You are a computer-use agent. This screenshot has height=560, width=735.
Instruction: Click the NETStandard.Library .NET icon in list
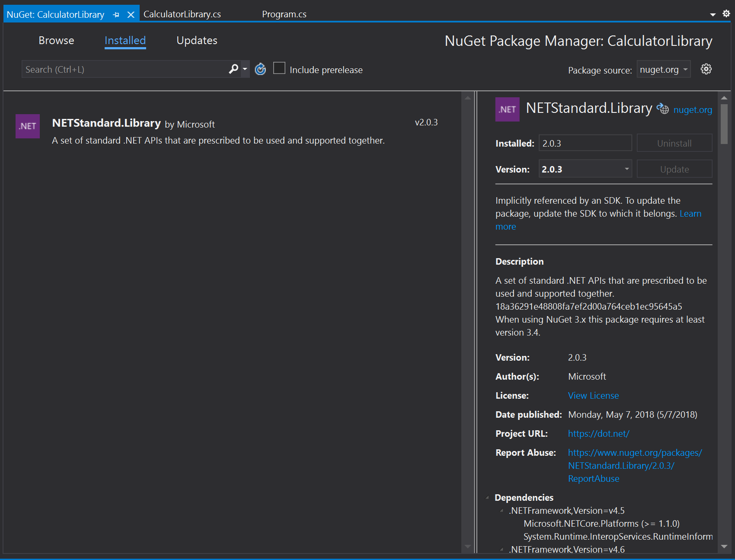tap(28, 126)
